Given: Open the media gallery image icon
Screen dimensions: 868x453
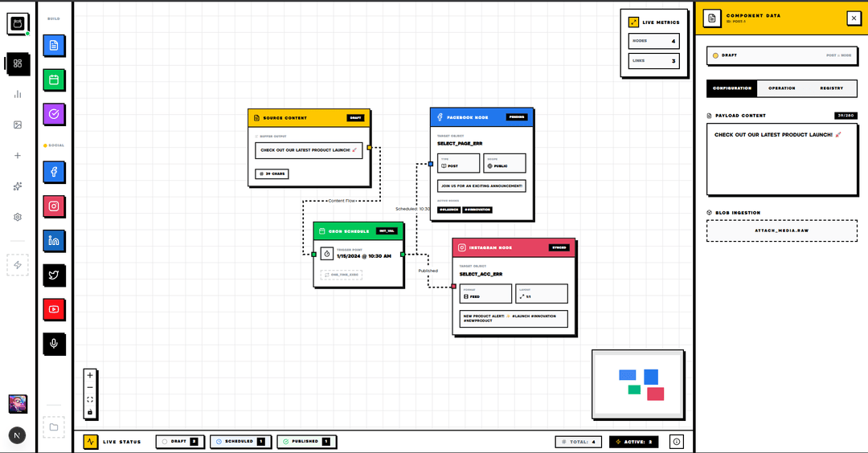Looking at the screenshot, I should (x=18, y=125).
